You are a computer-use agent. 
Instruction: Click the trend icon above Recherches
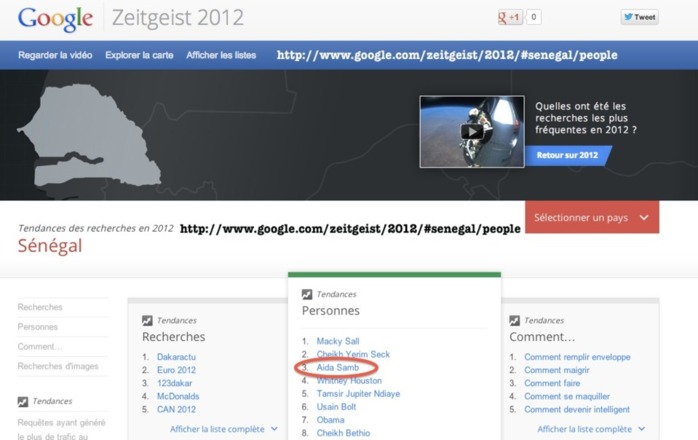coord(147,321)
